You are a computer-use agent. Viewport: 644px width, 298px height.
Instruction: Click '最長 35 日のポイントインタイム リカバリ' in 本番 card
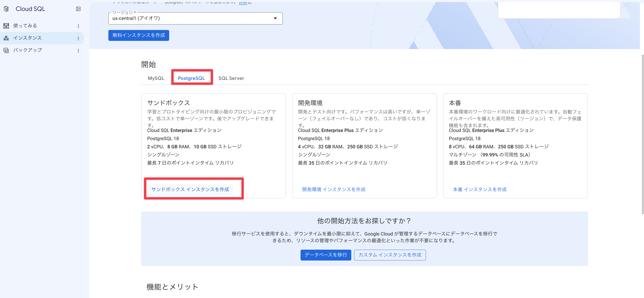(494, 163)
